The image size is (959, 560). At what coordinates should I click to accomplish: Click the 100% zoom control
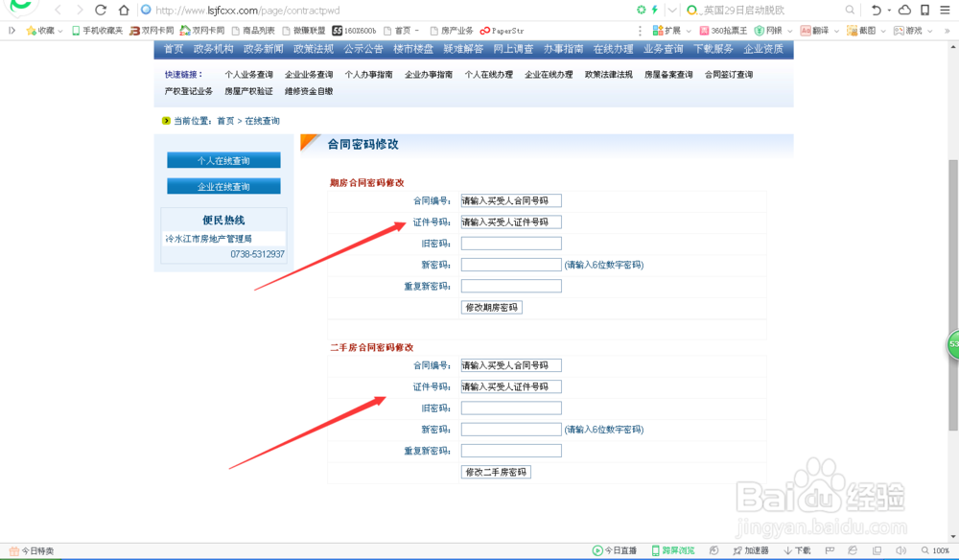(x=936, y=550)
